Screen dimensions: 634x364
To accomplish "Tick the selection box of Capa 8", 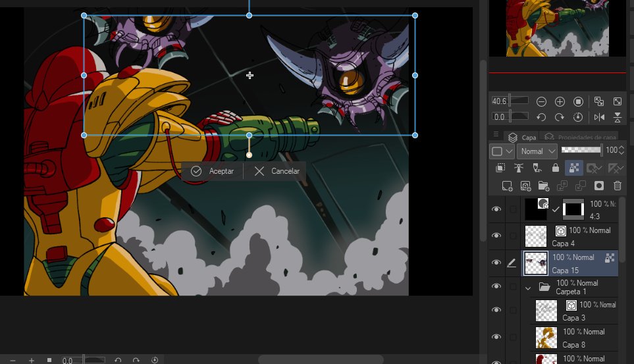I will click(x=513, y=337).
